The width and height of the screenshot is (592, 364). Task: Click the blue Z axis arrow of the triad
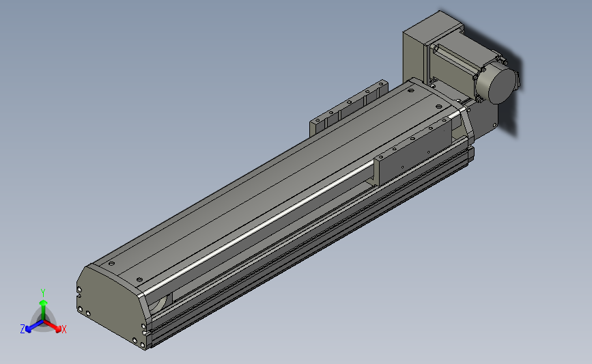pyautogui.click(x=34, y=326)
